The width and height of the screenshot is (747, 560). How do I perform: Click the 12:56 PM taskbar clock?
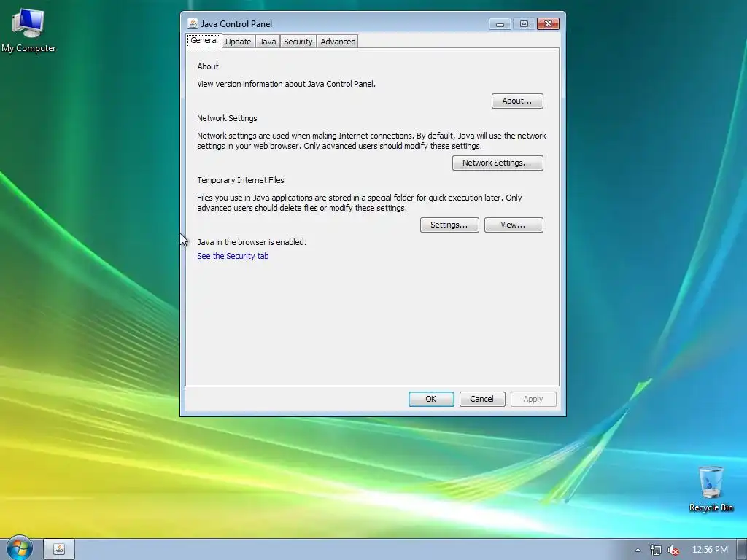(x=710, y=550)
